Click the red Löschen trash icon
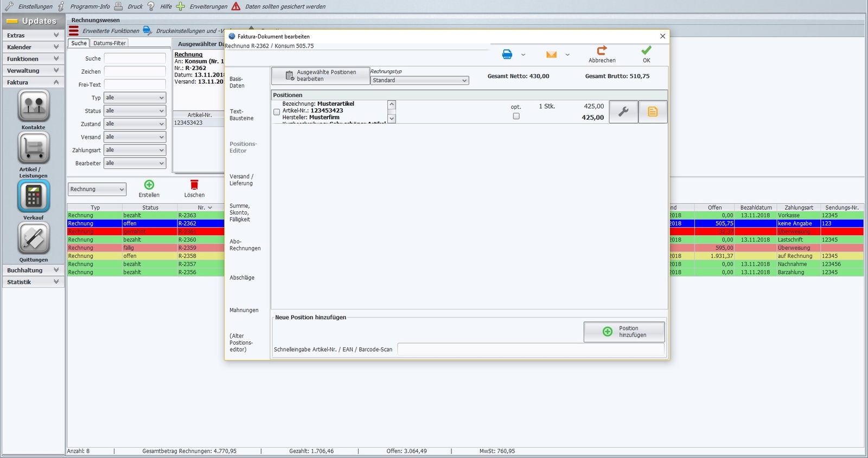868x458 pixels. (x=194, y=185)
